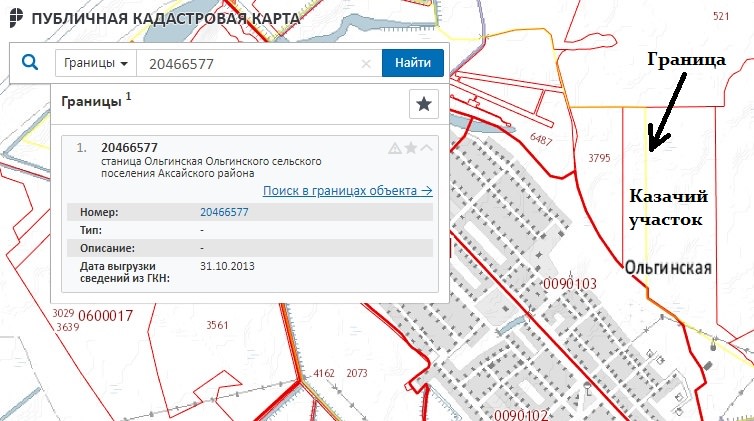
Task: Select parcel 3561 on the map
Action: 217,325
